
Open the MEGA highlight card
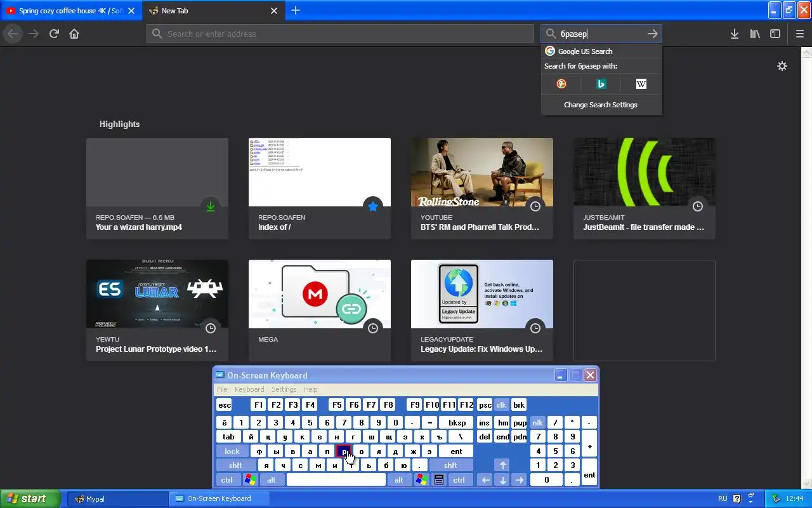point(320,311)
